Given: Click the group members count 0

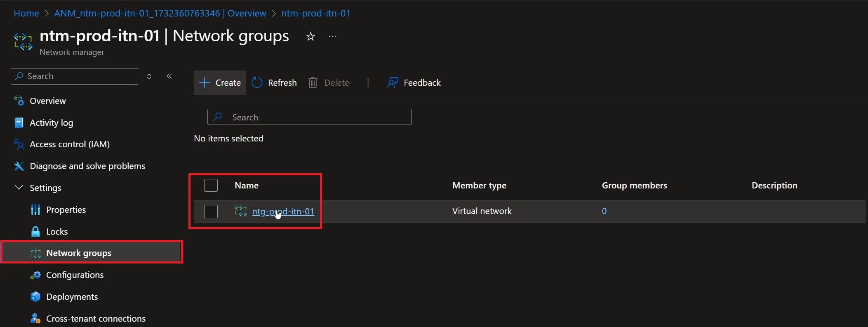Looking at the screenshot, I should [x=604, y=211].
